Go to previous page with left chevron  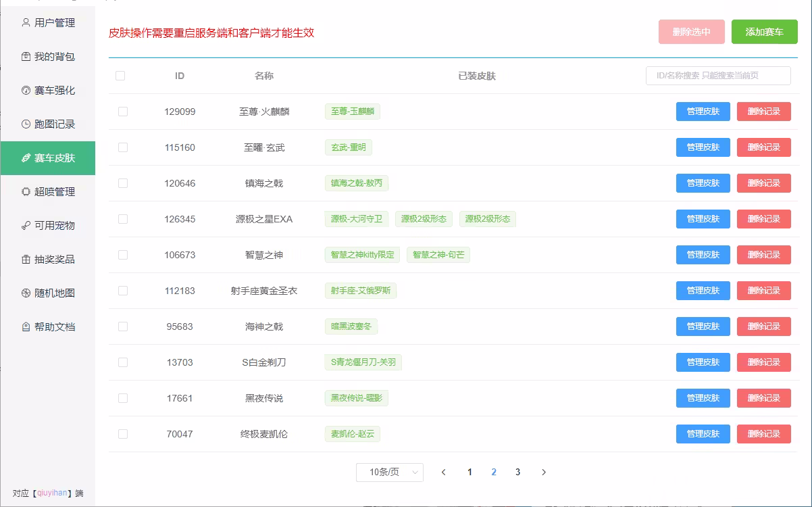(443, 473)
